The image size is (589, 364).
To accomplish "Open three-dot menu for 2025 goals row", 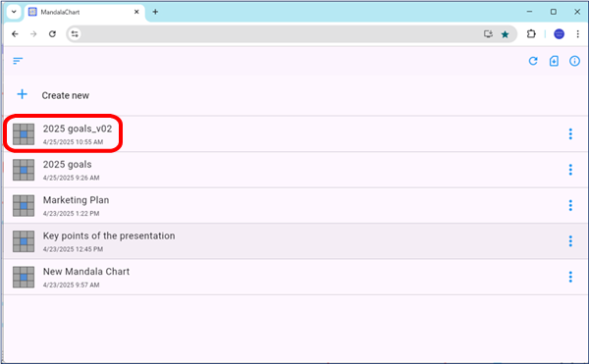I will pyautogui.click(x=570, y=170).
